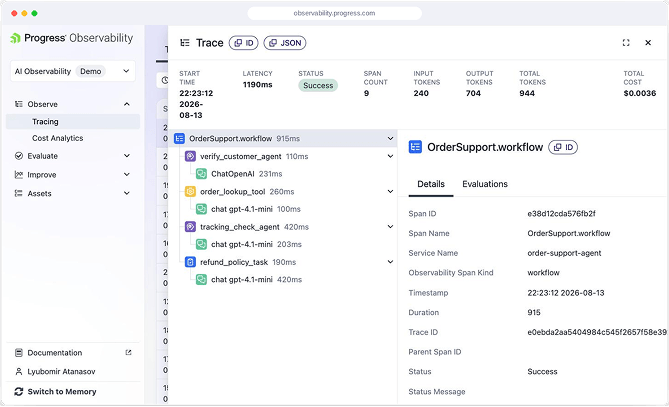This screenshot has height=407, width=669.
Task: Copy the trace ID button
Action: pos(244,43)
